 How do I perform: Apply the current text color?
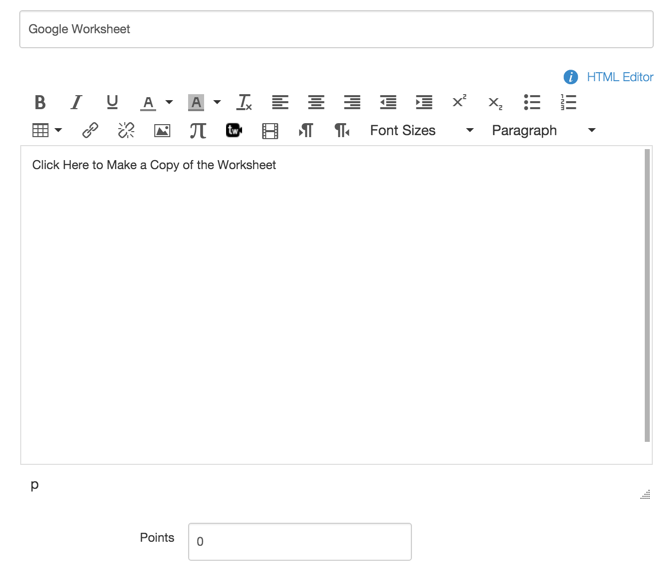pos(148,103)
